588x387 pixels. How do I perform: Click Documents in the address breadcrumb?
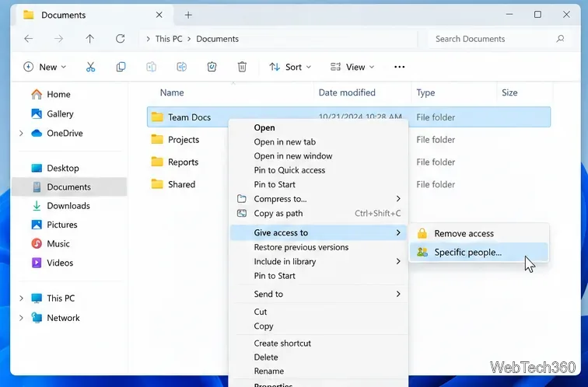[217, 39]
